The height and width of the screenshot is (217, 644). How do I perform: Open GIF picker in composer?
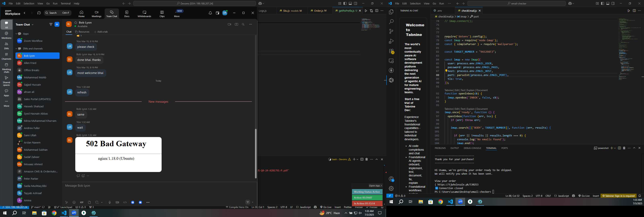[82, 203]
